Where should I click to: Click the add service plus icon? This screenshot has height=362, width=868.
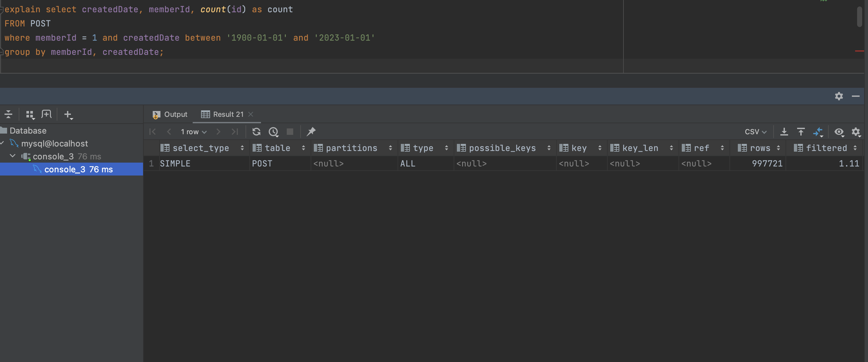click(68, 115)
